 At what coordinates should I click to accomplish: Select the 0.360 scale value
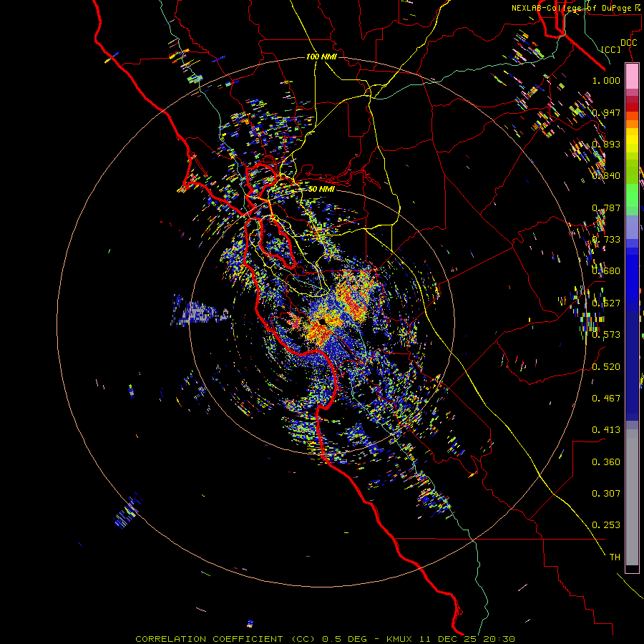(x=606, y=462)
